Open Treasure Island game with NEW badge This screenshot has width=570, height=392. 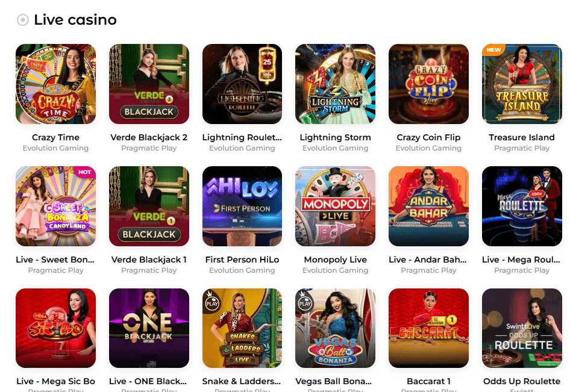(522, 84)
